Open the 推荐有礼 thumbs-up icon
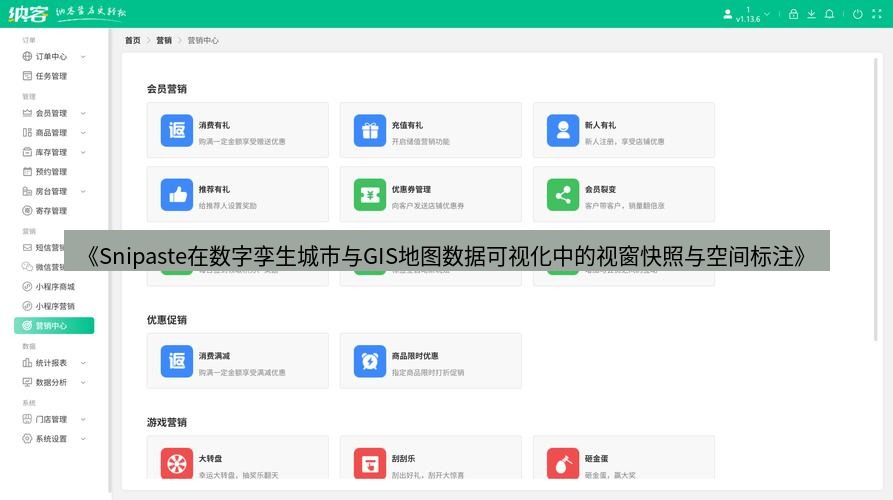The height and width of the screenshot is (500, 893). pyautogui.click(x=177, y=195)
